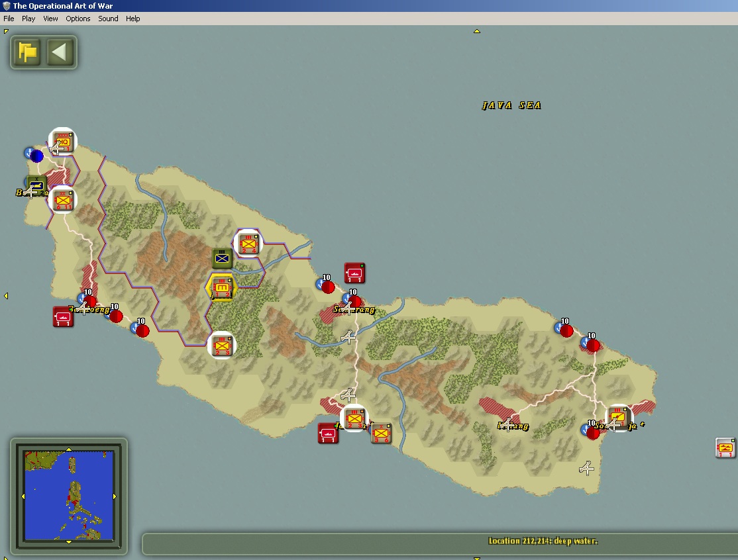738x560 pixels.
Task: Click the airfield icon at Malang
Action: click(x=507, y=424)
